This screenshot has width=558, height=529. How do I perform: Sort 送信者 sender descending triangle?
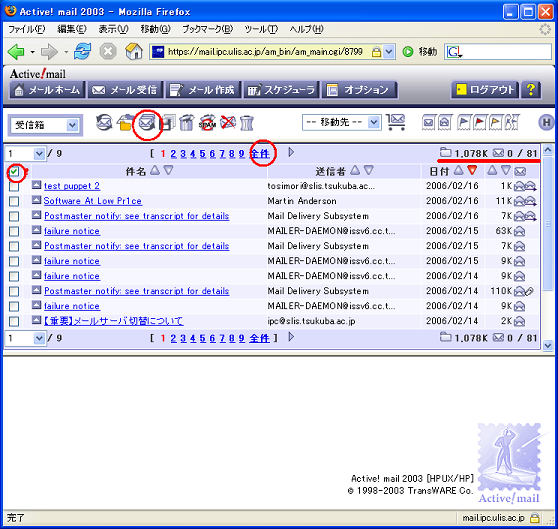[x=369, y=170]
